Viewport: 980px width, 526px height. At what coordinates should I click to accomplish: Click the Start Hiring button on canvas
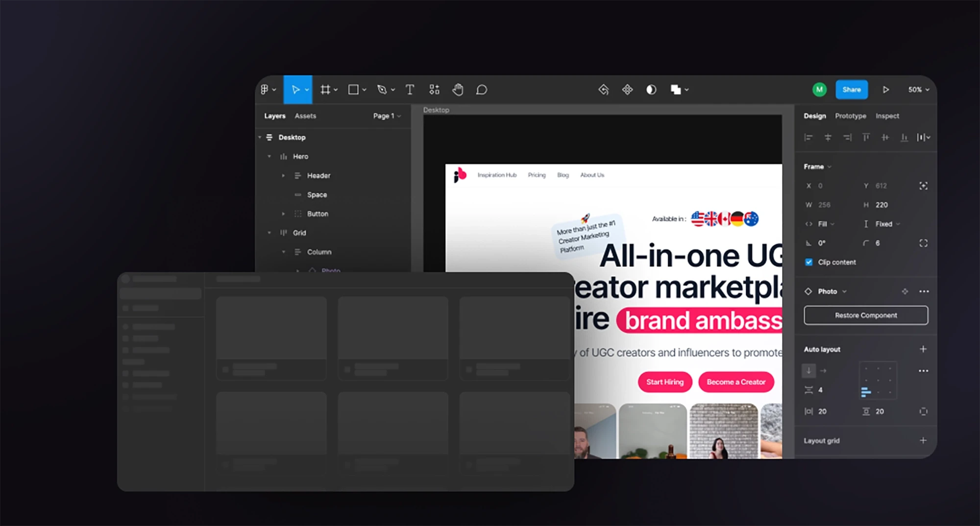(x=665, y=382)
